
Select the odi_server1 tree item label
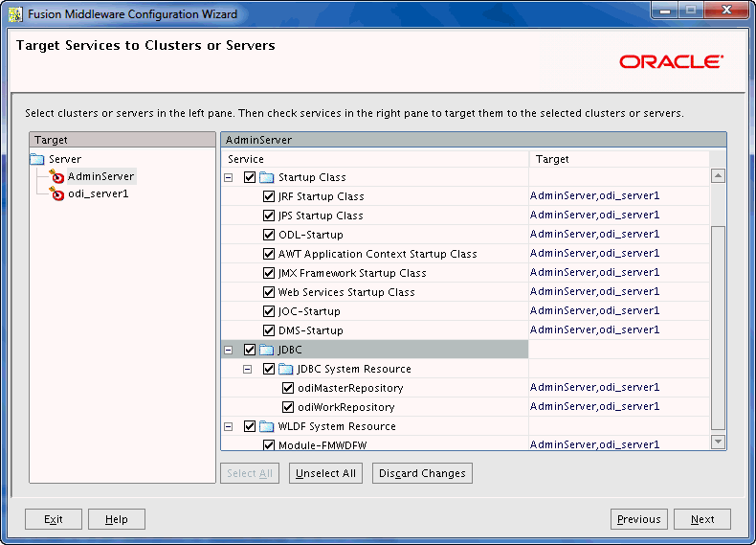[x=99, y=194]
